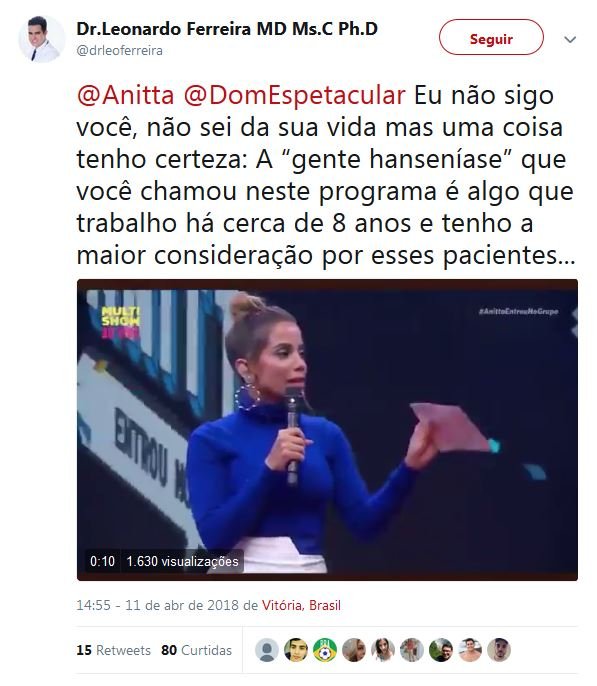Open the @DomEspetacular mention link
Image resolution: width=597 pixels, height=686 pixels.
pyautogui.click(x=294, y=96)
